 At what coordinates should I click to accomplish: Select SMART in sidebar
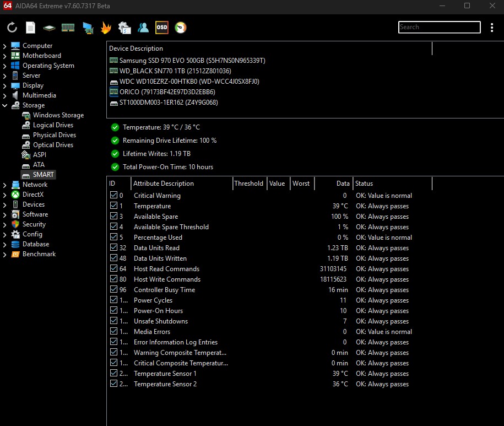tap(38, 175)
